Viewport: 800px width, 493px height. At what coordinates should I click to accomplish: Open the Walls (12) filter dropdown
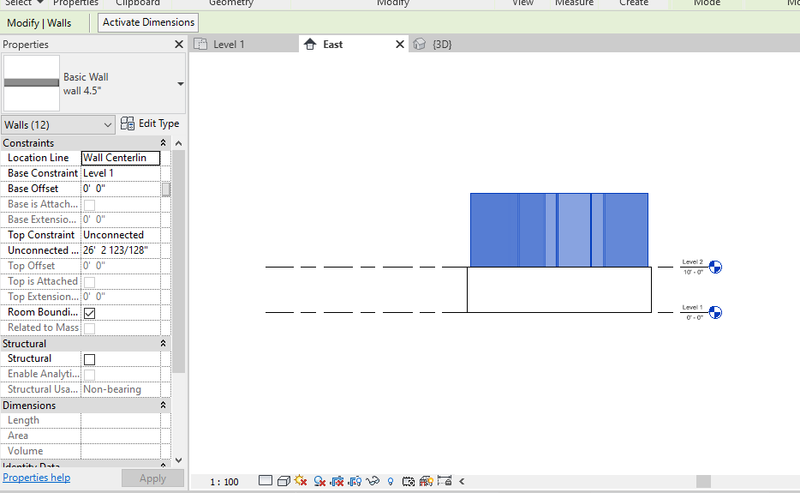(58, 125)
